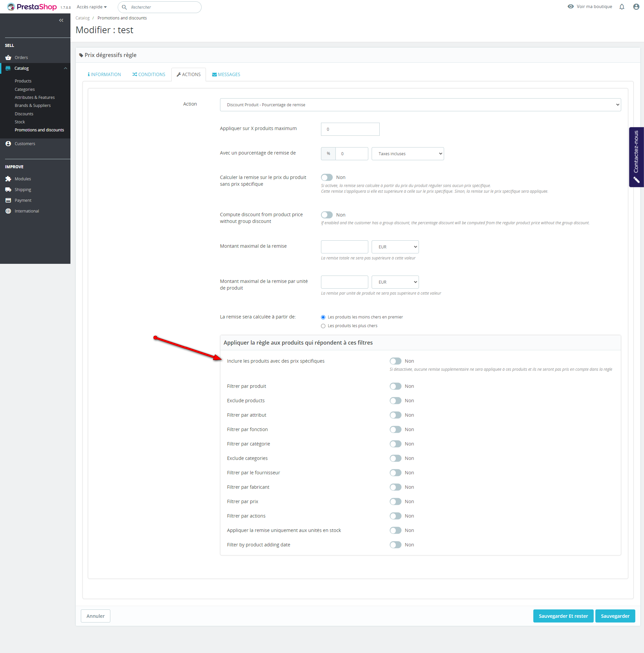Toggle 'Inclure les produits avec des prix spécifiques'
The image size is (644, 653).
point(395,361)
